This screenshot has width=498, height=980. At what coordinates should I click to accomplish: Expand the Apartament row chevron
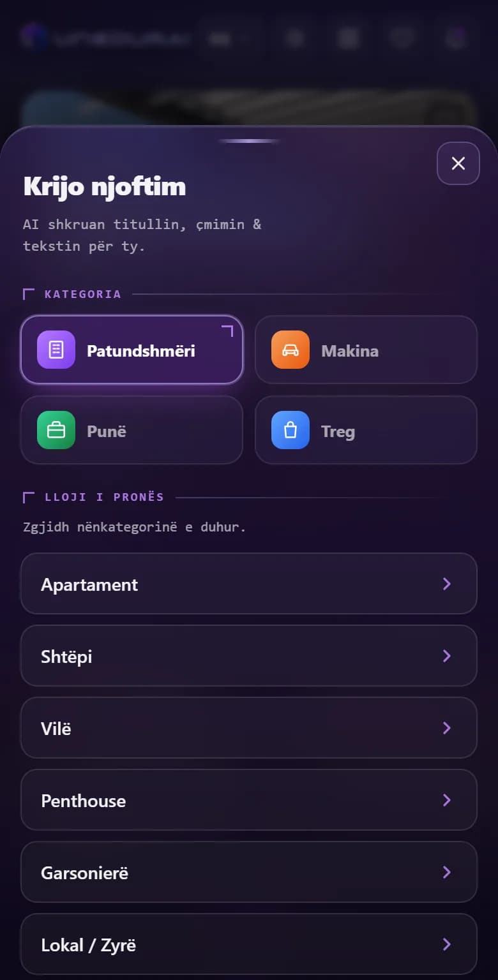447,584
